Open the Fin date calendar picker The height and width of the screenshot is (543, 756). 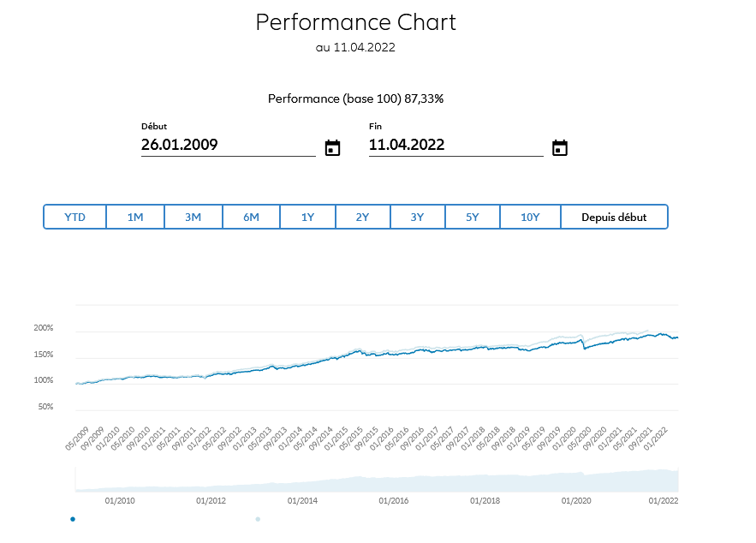point(560,147)
